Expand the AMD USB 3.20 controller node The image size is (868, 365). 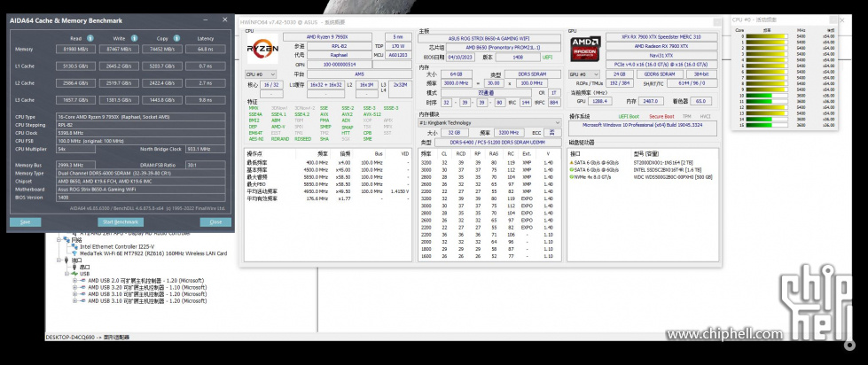coord(75,287)
